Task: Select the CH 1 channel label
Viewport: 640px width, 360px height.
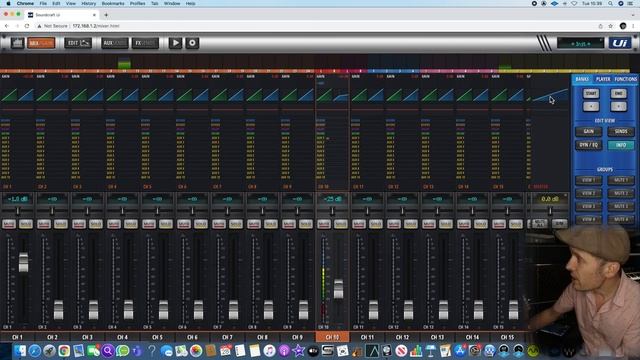Action: [17, 337]
